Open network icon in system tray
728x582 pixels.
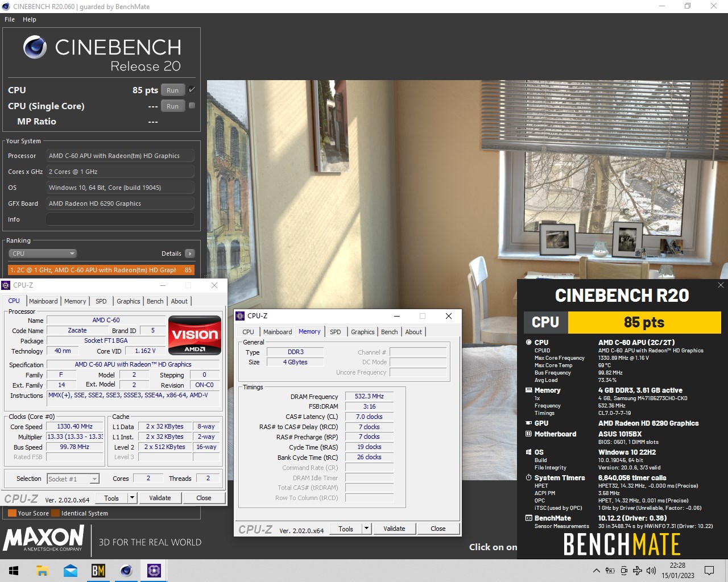click(638, 571)
